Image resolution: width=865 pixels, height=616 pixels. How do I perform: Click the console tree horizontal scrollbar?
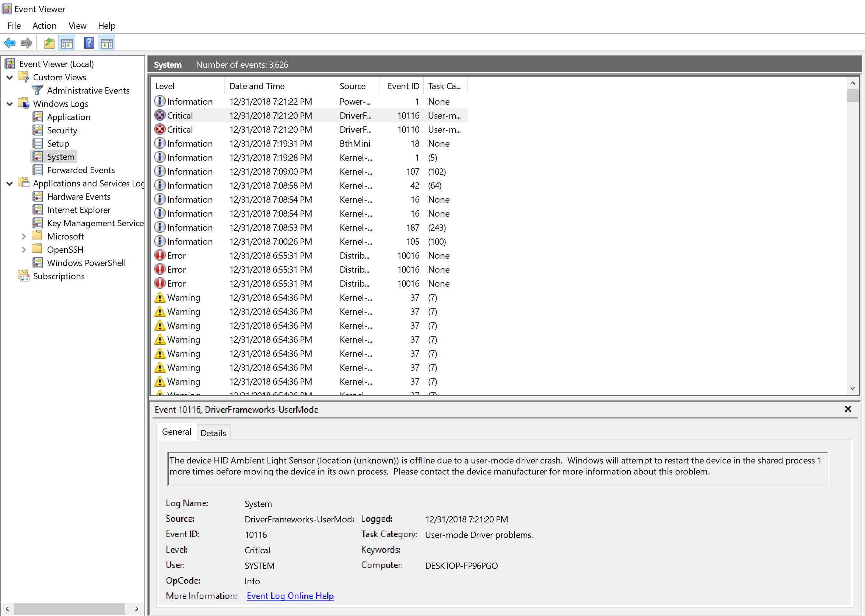click(x=70, y=609)
